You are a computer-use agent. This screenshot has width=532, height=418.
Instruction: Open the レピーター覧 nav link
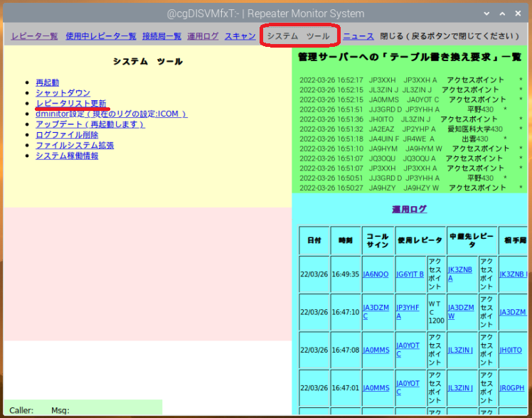pyautogui.click(x=34, y=36)
